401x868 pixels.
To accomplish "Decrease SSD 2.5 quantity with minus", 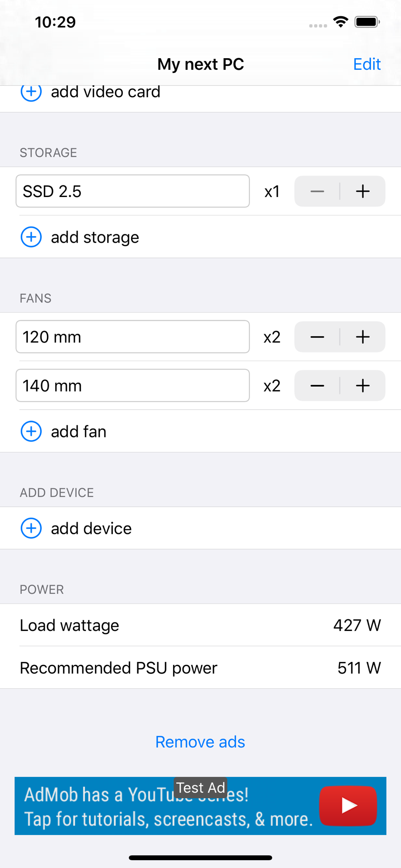I will click(317, 191).
